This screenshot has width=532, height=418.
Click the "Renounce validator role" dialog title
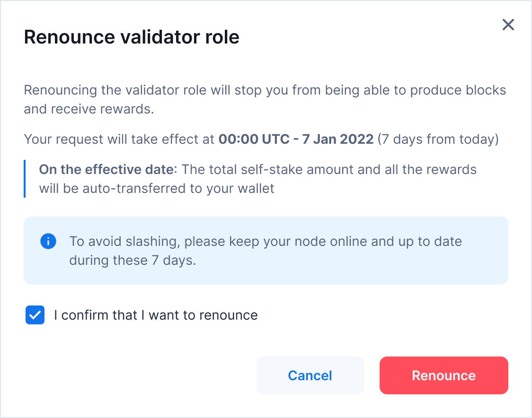point(132,37)
